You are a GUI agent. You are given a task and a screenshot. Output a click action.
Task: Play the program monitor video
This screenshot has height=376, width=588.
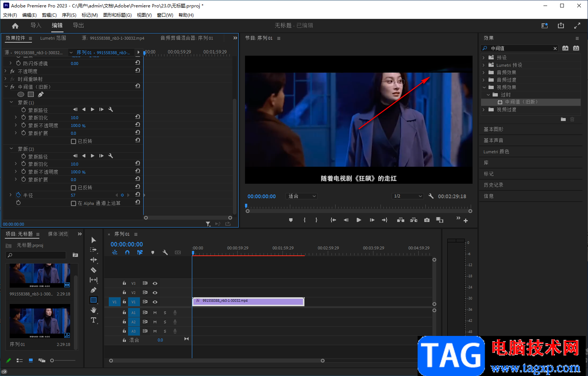[359, 220]
